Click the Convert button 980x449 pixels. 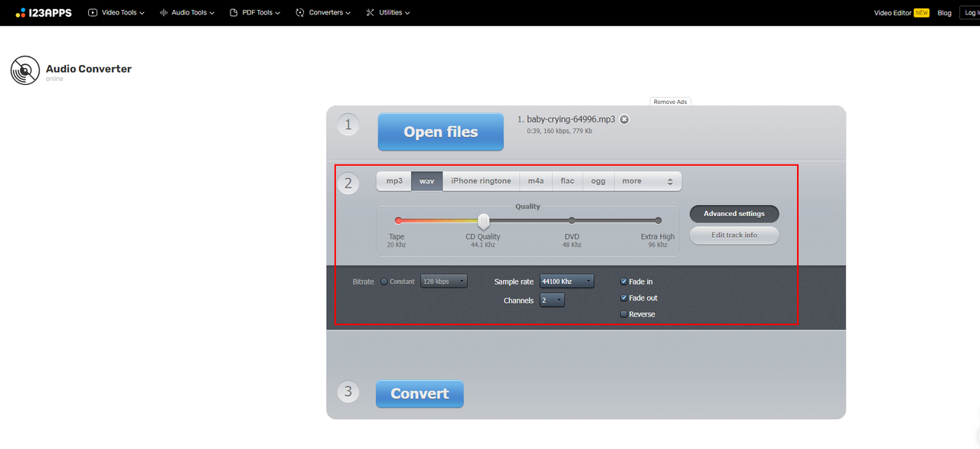click(x=420, y=394)
